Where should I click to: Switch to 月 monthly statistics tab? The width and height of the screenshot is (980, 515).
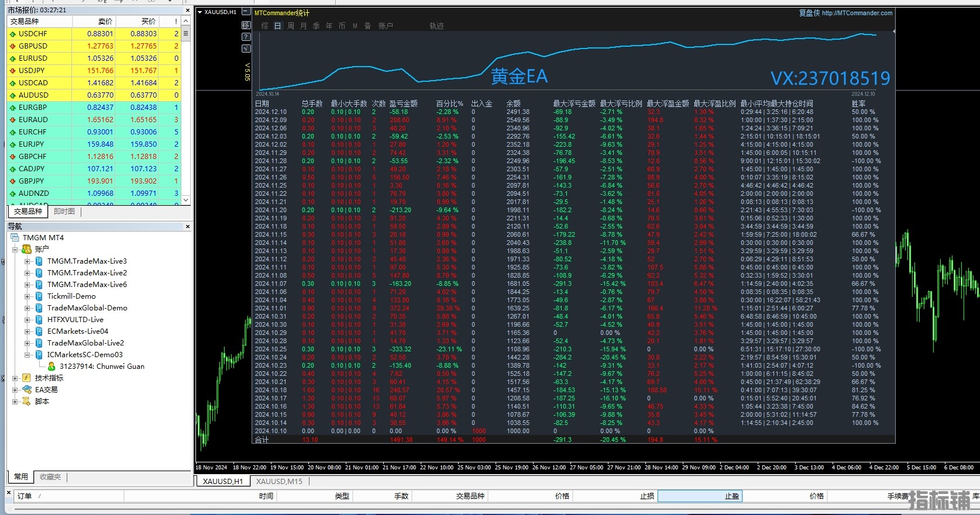304,26
